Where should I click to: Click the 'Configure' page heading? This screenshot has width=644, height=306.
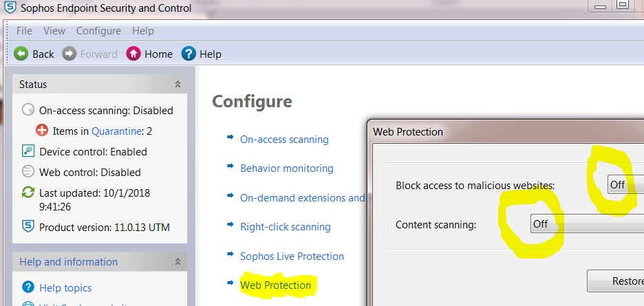pos(252,101)
